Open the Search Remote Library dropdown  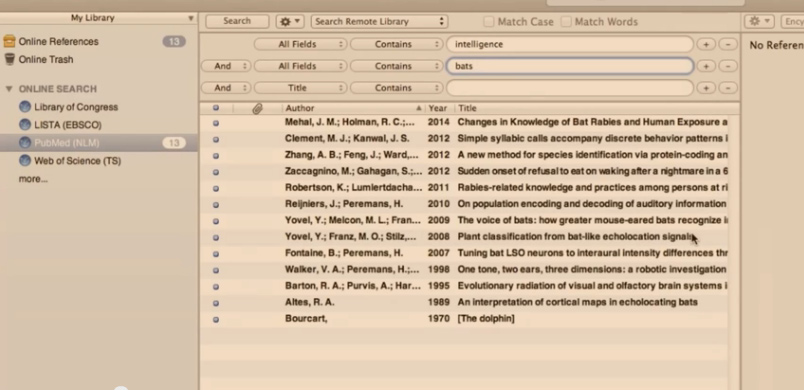point(379,22)
